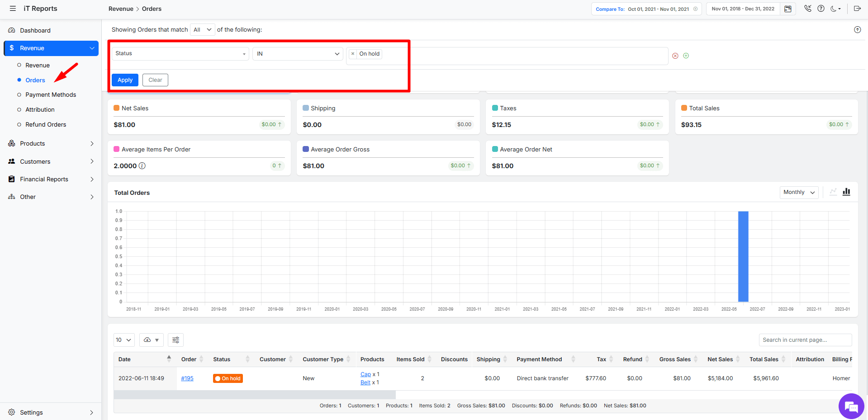
Task: Remove the Status filter row
Action: pyautogui.click(x=675, y=56)
